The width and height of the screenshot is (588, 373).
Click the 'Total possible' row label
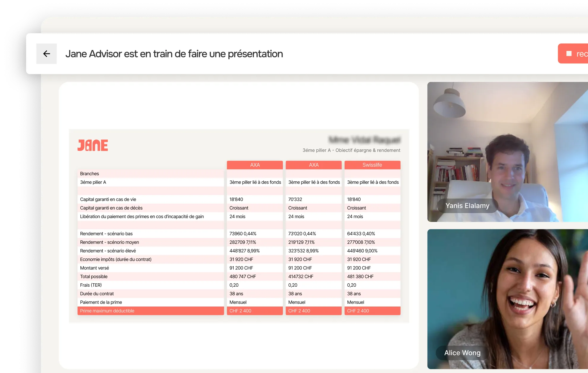(94, 277)
